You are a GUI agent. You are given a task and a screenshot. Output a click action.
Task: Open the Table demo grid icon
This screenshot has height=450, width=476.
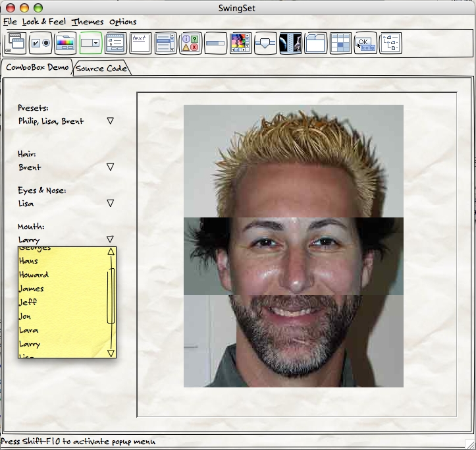click(x=340, y=43)
